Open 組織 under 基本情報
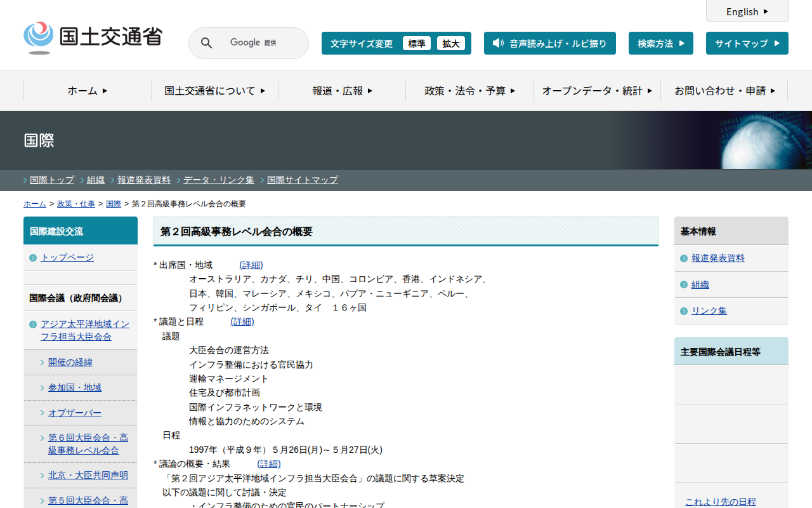The width and height of the screenshot is (812, 508). (x=700, y=284)
